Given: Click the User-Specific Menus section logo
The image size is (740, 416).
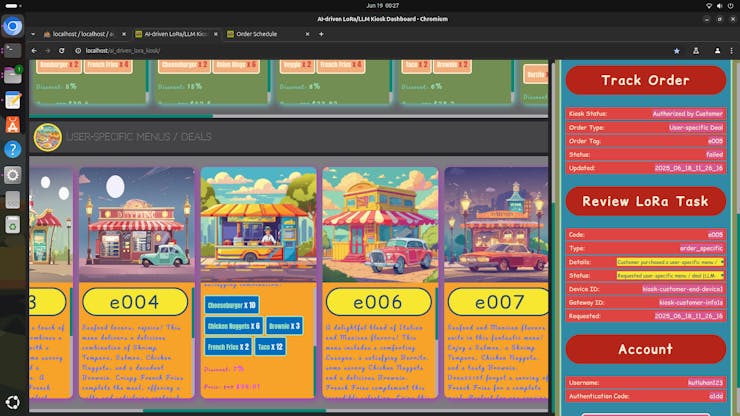Looking at the screenshot, I should [47, 137].
